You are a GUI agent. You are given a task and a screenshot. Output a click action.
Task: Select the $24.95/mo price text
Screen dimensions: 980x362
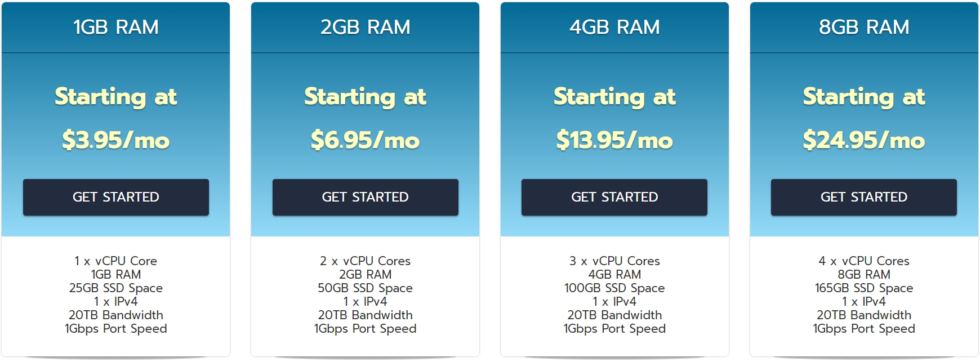(863, 140)
